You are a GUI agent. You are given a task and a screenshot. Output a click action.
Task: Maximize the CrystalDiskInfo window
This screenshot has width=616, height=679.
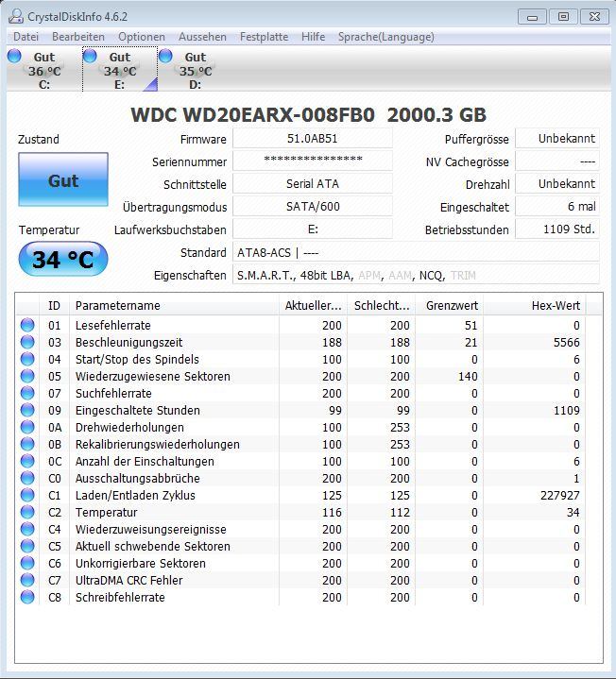[563, 17]
